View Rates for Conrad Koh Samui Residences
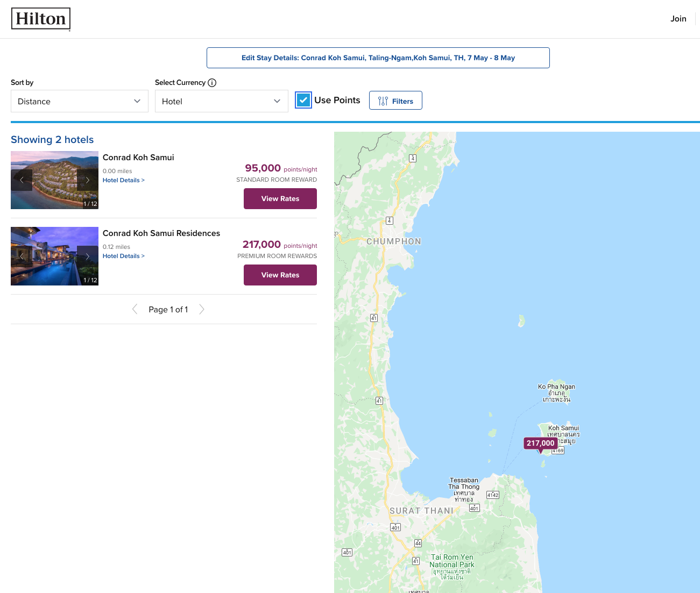 280,275
